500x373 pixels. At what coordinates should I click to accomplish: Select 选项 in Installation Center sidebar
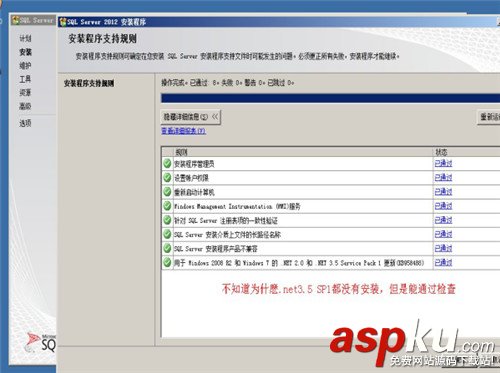(x=25, y=123)
